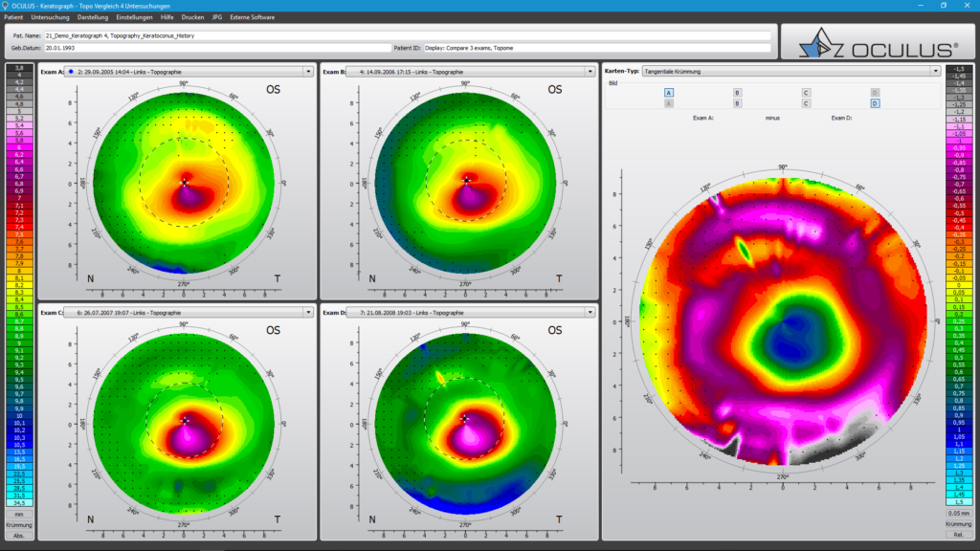The height and width of the screenshot is (551, 980).
Task: Pick the 34,5 cyan swatch in left scale
Action: [19, 502]
